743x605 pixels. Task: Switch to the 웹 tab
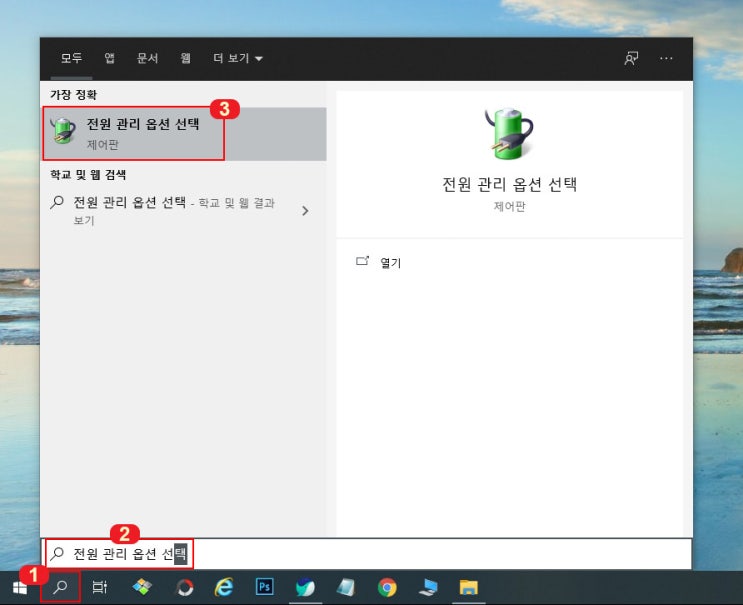point(186,58)
